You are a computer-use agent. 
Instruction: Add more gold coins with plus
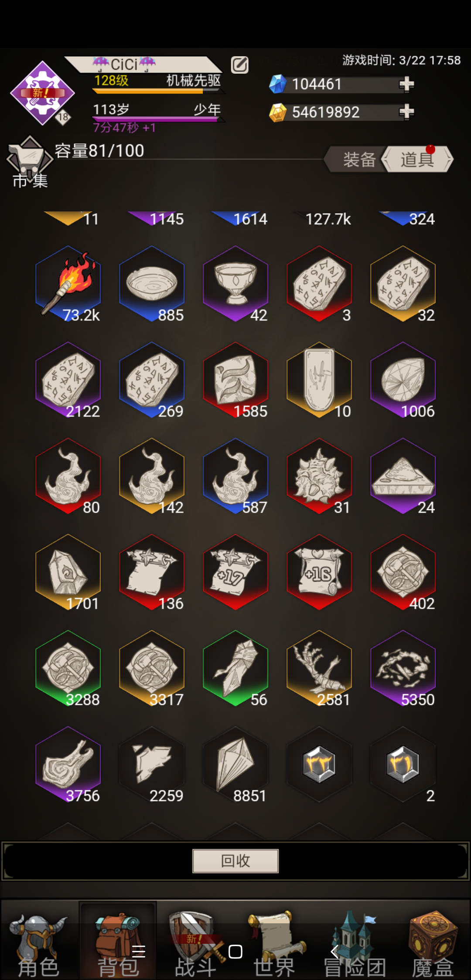coord(406,112)
